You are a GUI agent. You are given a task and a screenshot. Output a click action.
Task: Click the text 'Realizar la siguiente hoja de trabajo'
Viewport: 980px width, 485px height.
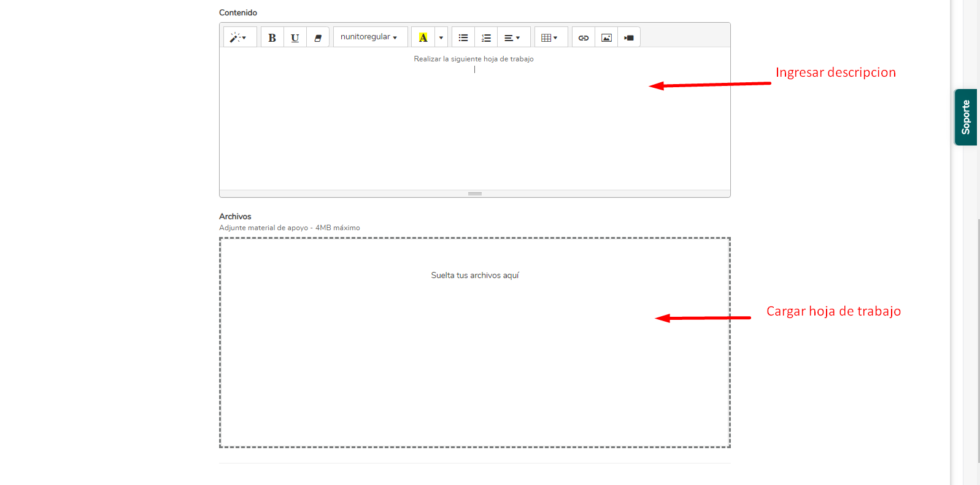point(474,59)
